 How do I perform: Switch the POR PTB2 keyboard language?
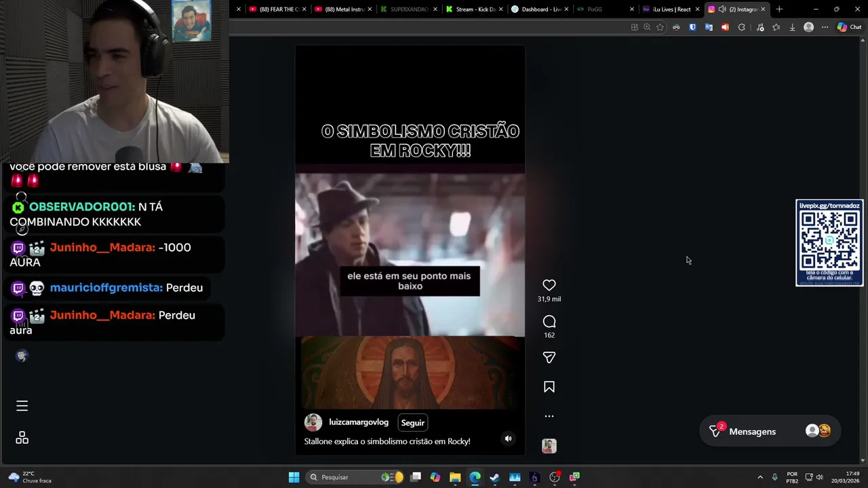point(792,477)
